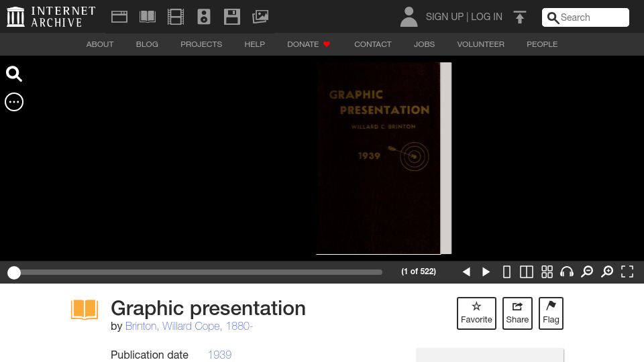This screenshot has width=644, height=362.
Task: Start read aloud headphones icon
Action: click(x=567, y=271)
